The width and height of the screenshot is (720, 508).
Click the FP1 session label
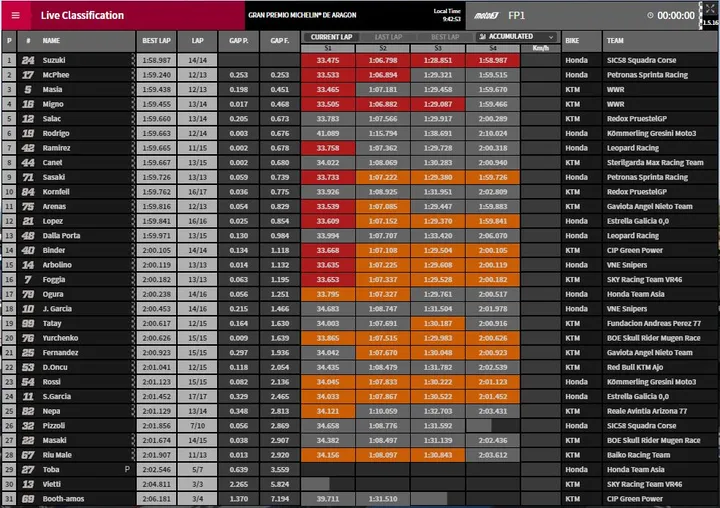pyautogui.click(x=516, y=16)
